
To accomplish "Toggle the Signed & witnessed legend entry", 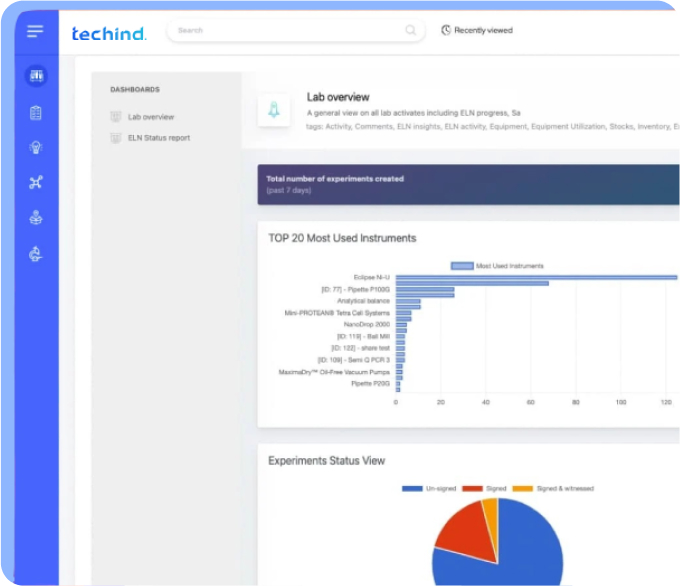I will pyautogui.click(x=553, y=488).
